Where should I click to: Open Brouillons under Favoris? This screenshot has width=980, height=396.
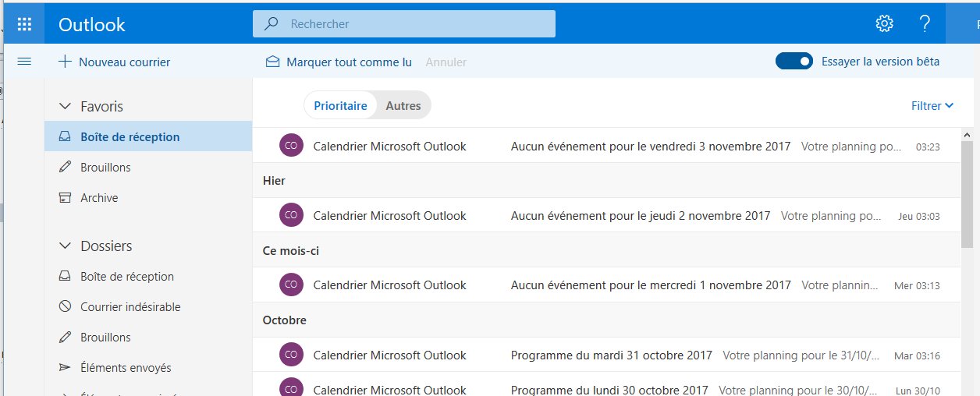(105, 168)
